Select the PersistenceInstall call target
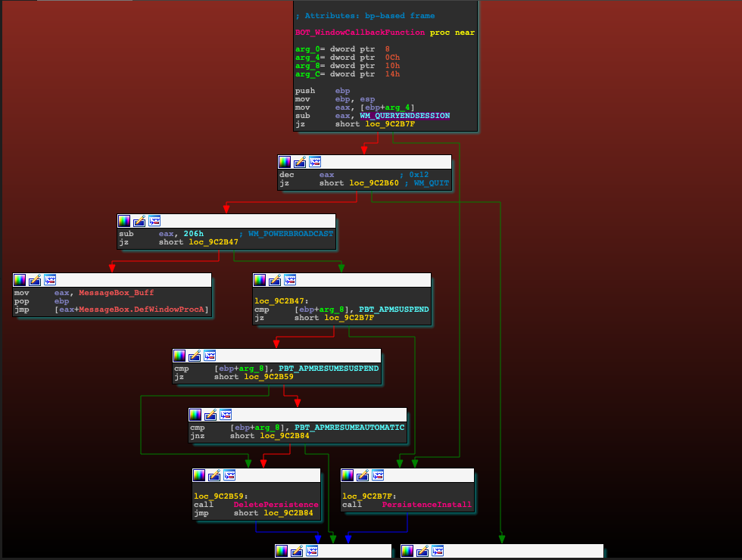 pyautogui.click(x=426, y=505)
